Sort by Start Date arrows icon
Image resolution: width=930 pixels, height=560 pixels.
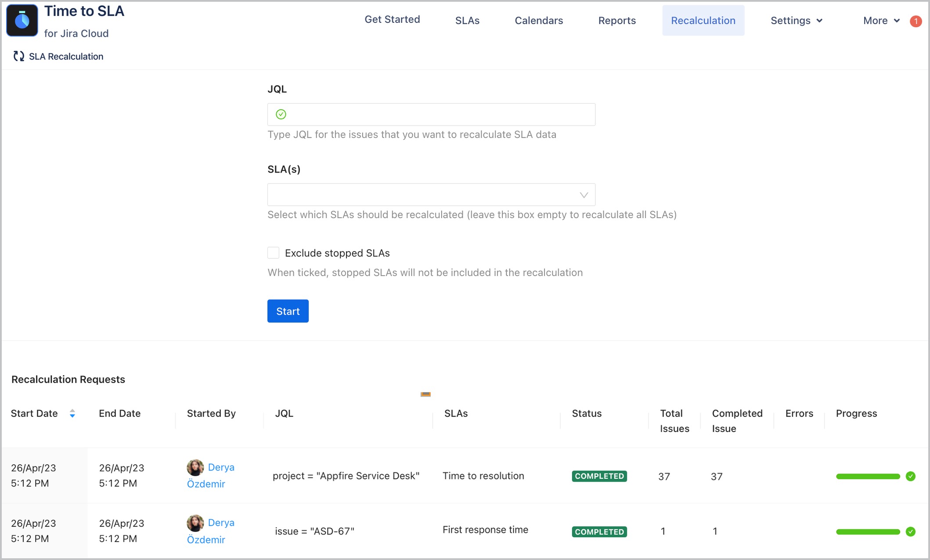[x=72, y=413]
